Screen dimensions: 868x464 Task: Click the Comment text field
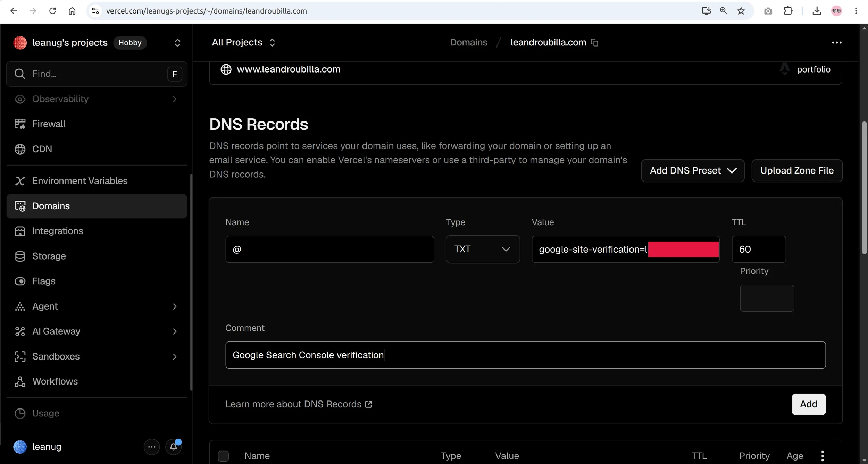click(x=525, y=355)
